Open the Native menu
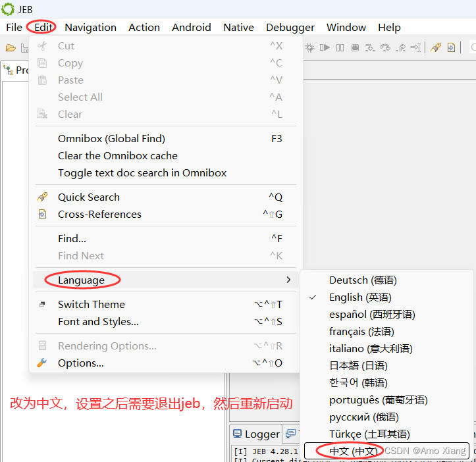The width and height of the screenshot is (476, 462). [238, 28]
